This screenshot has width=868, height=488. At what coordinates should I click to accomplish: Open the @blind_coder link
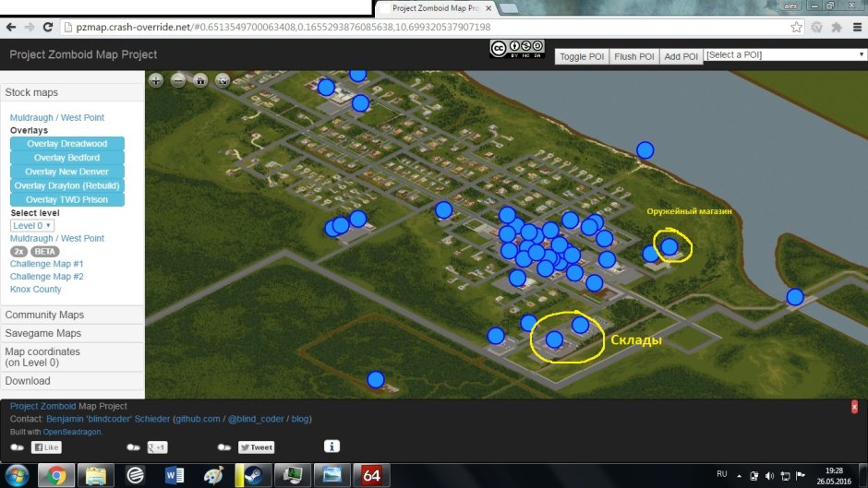[x=256, y=419]
